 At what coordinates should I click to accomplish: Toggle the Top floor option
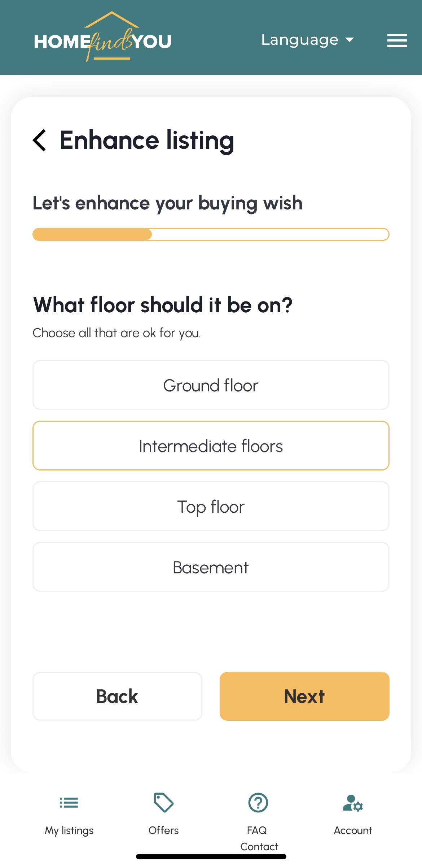pos(211,506)
